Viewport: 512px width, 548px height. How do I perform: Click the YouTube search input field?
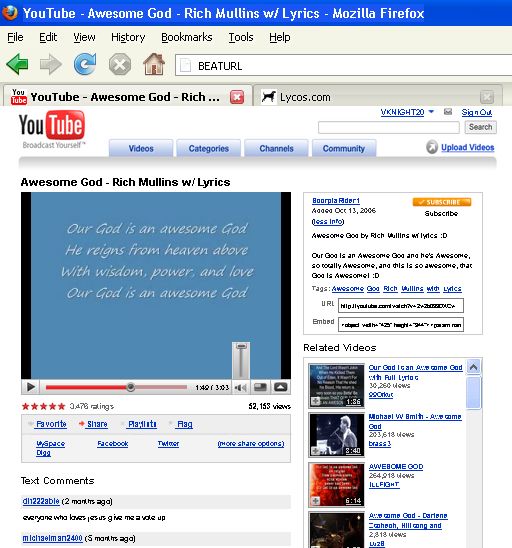tap(389, 128)
